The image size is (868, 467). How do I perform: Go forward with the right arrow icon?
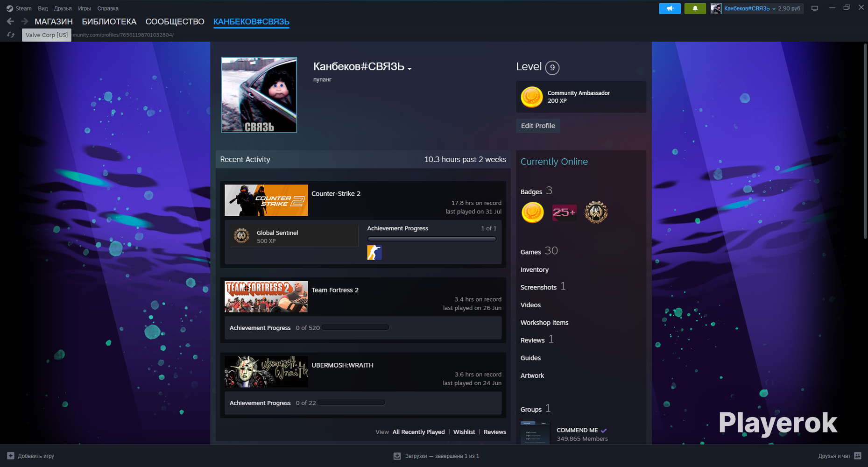click(x=25, y=21)
